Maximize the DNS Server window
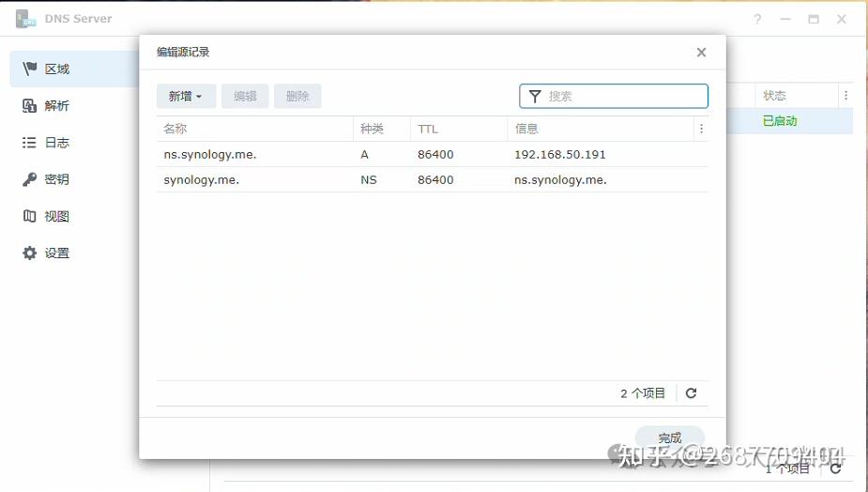The image size is (868, 492). 814,20
